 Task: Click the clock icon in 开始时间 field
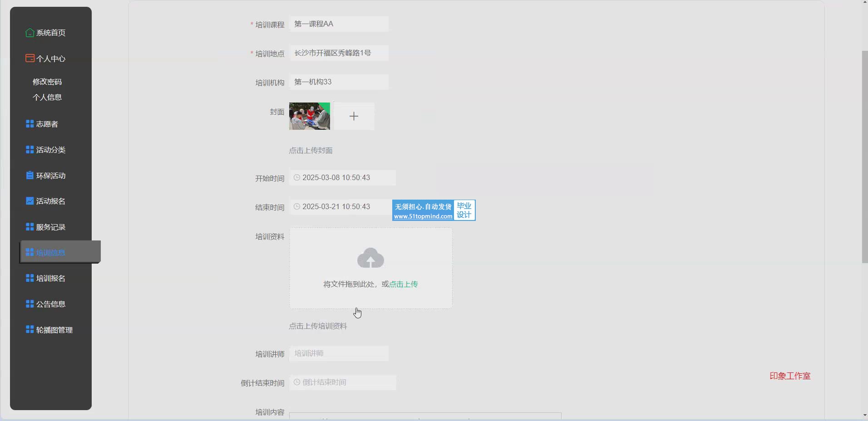[297, 177]
